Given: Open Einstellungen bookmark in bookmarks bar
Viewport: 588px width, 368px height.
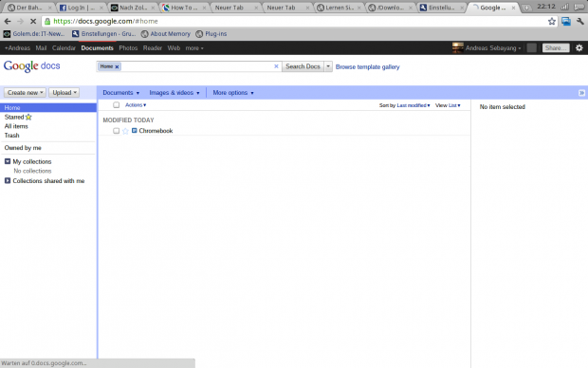Looking at the screenshot, I should (104, 34).
